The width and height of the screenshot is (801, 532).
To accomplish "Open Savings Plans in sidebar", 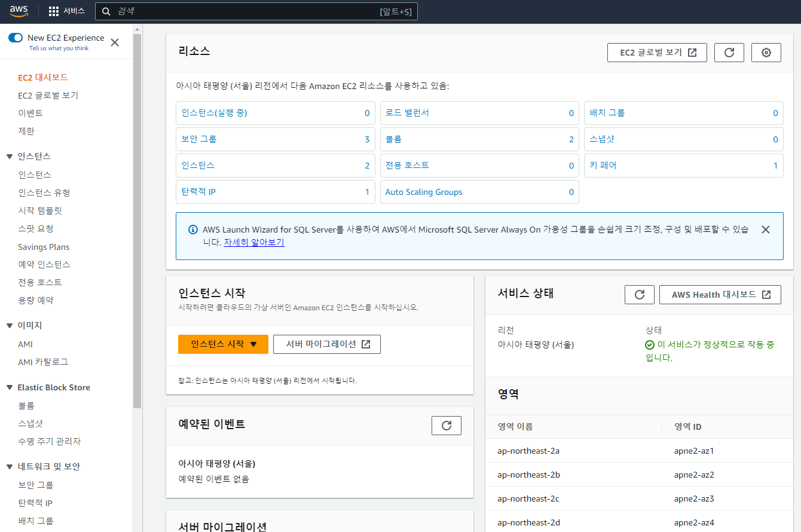I will tap(44, 247).
